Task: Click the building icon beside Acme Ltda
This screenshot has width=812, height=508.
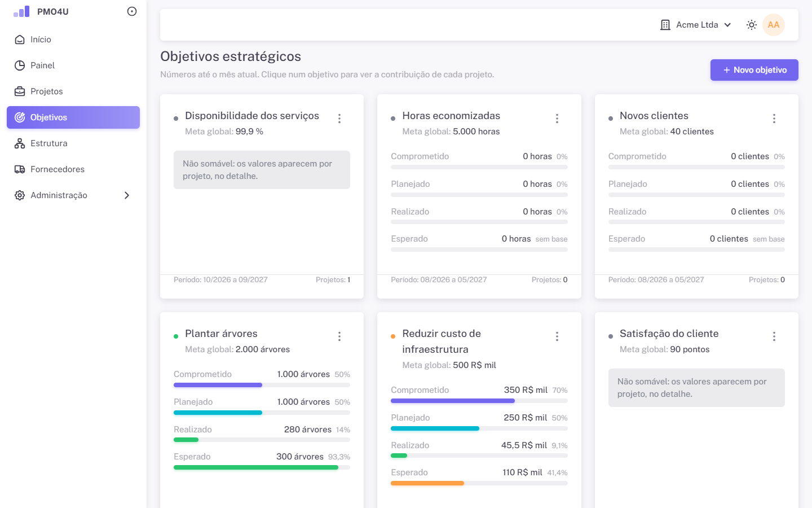Action: (665, 25)
